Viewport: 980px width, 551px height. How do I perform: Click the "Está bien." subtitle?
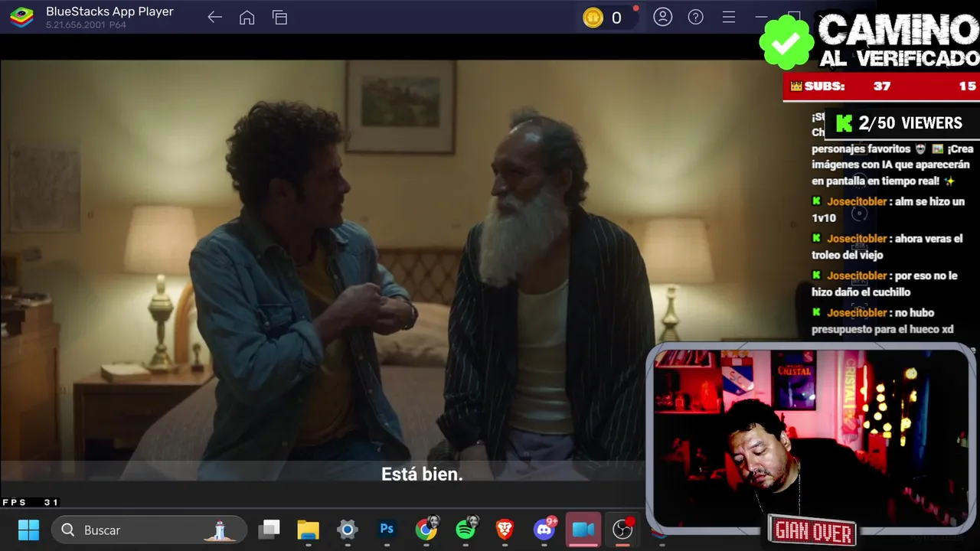click(x=422, y=474)
